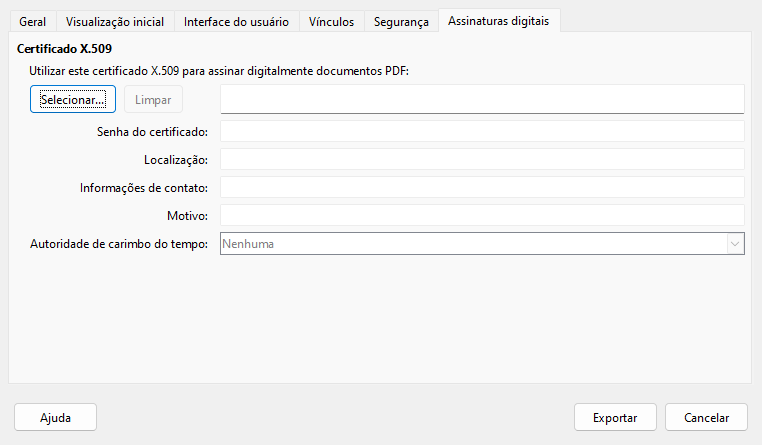Focus the Senha do certificado field
762x445 pixels.
[482, 131]
